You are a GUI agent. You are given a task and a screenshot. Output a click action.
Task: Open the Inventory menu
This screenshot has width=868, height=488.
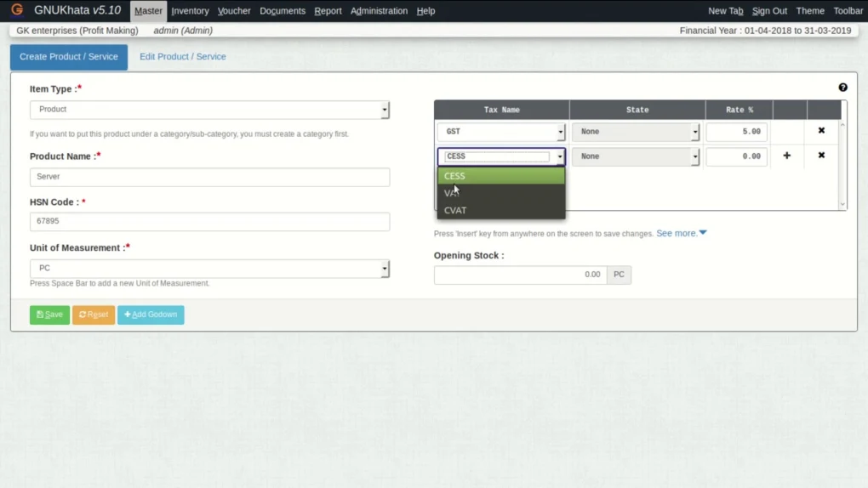pos(190,11)
